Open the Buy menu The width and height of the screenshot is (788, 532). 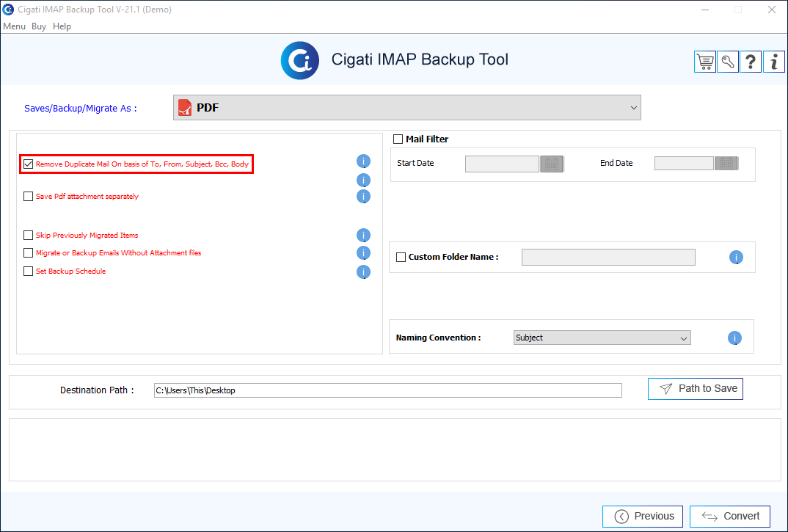(39, 26)
